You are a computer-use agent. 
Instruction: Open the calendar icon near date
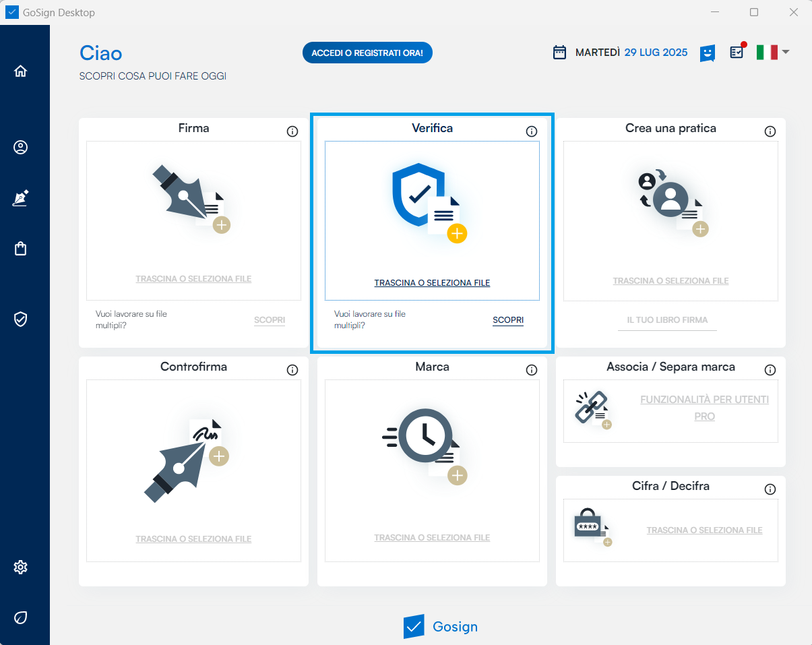[x=559, y=53]
